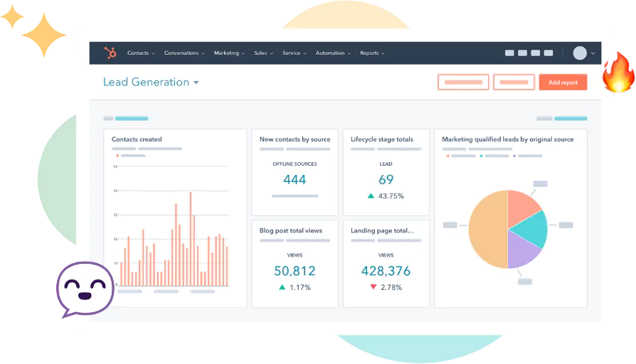Open Blog post total views report
The width and height of the screenshot is (636, 364).
291,230
